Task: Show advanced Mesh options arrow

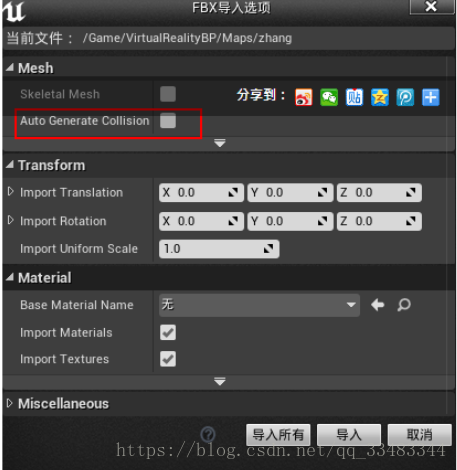Action: tap(220, 143)
